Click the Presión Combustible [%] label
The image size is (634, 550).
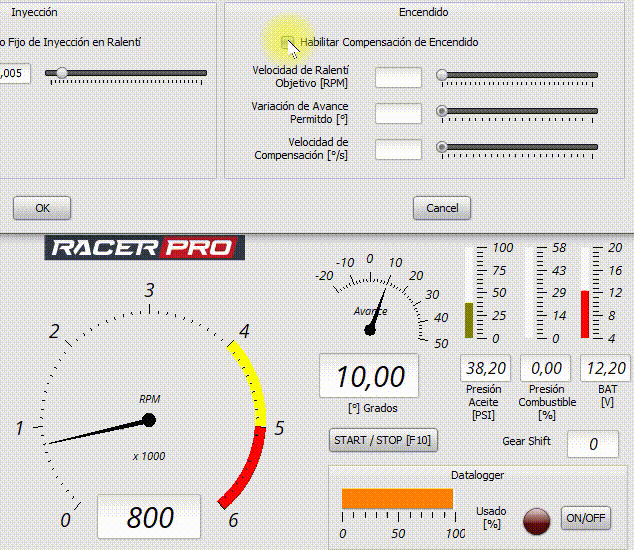(547, 402)
